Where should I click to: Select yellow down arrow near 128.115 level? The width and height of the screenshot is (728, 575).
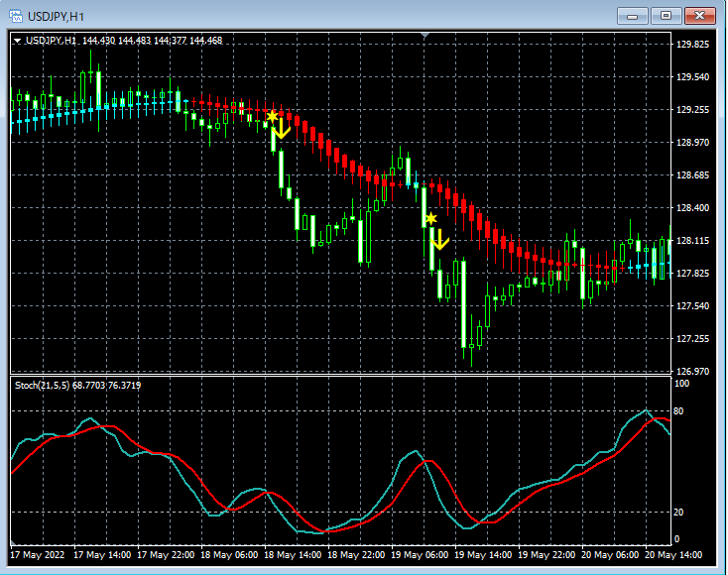(439, 240)
